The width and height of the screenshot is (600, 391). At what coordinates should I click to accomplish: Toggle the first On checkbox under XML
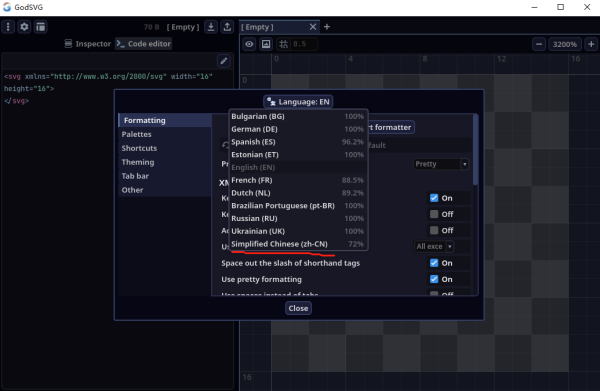[x=434, y=198]
